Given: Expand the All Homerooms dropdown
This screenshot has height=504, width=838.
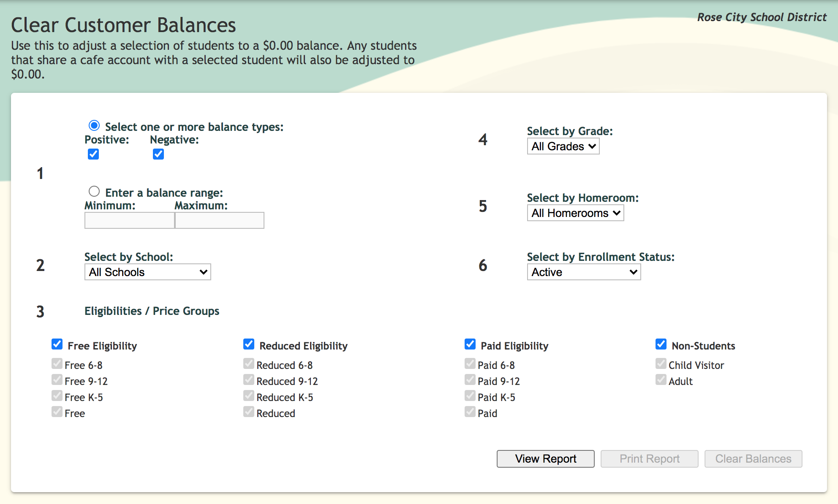Looking at the screenshot, I should tap(575, 213).
